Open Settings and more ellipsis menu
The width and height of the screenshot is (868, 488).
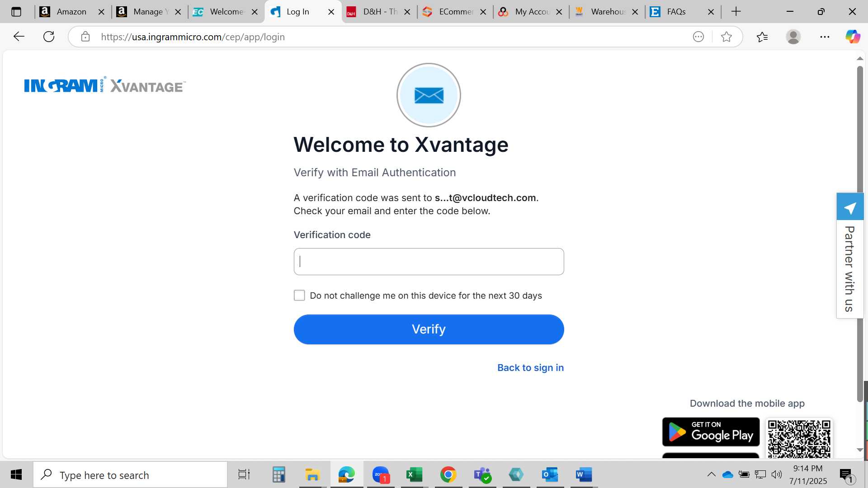(x=825, y=37)
